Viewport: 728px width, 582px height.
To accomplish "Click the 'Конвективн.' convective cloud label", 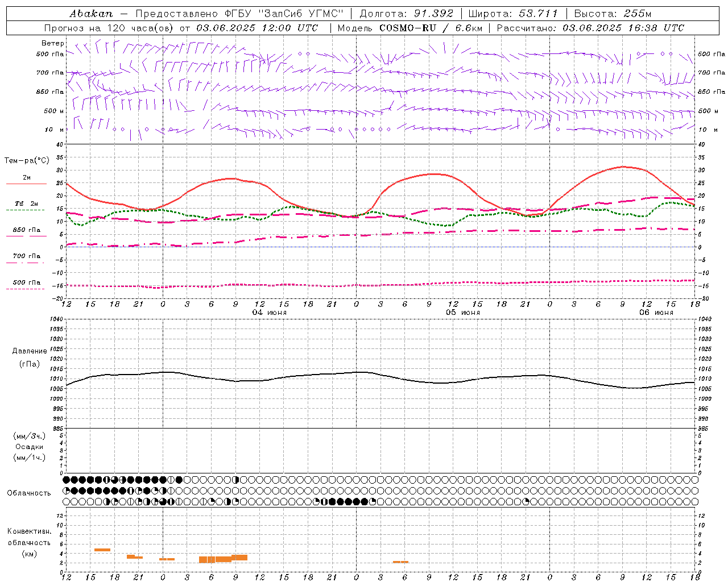I will click(29, 531).
